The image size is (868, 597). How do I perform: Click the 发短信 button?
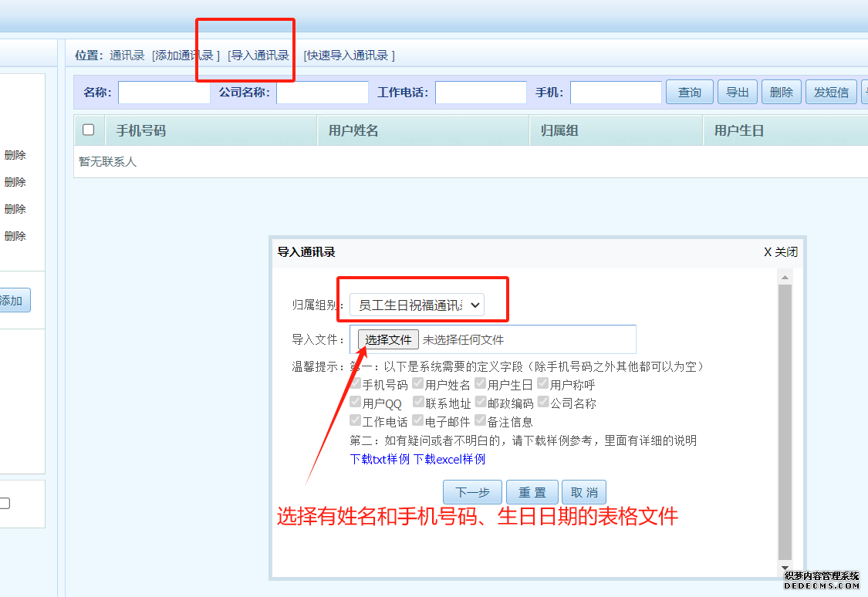(831, 93)
